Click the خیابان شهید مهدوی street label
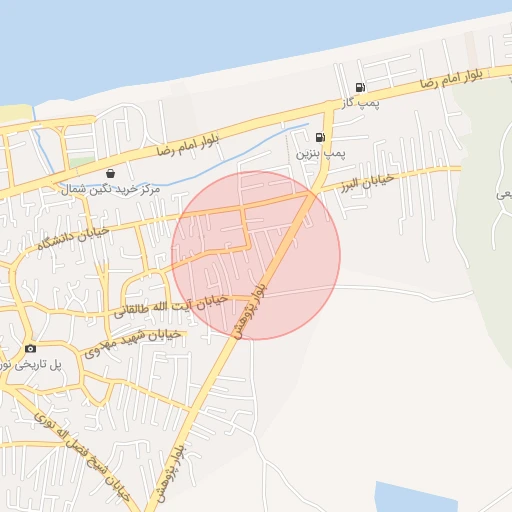 [x=133, y=343]
